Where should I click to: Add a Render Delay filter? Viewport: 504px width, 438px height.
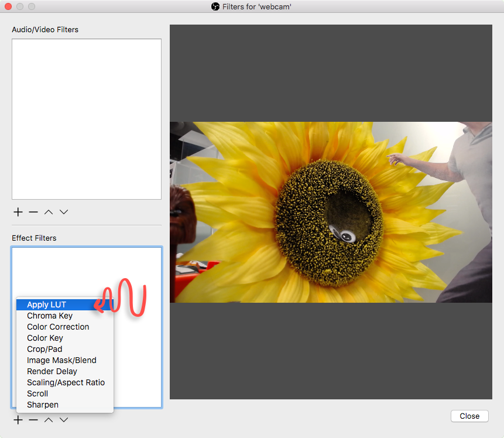coord(64,371)
